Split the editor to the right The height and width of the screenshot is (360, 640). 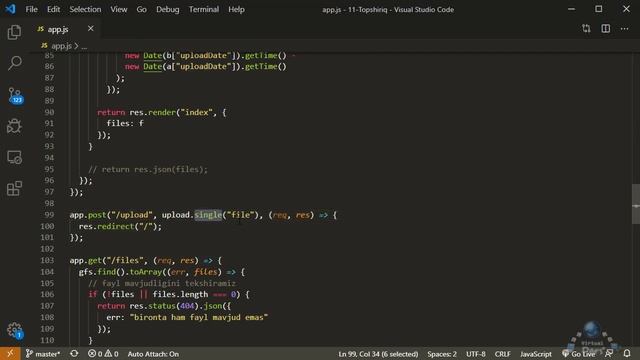pyautogui.click(x=606, y=29)
